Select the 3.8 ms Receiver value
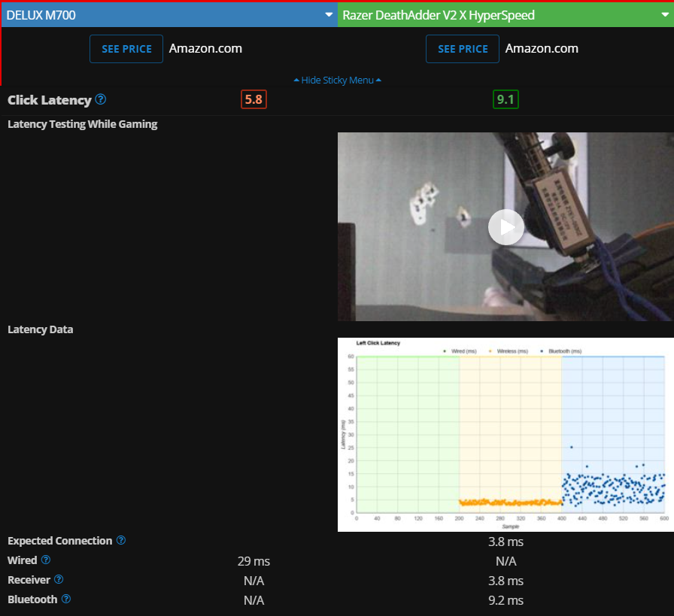 click(506, 581)
